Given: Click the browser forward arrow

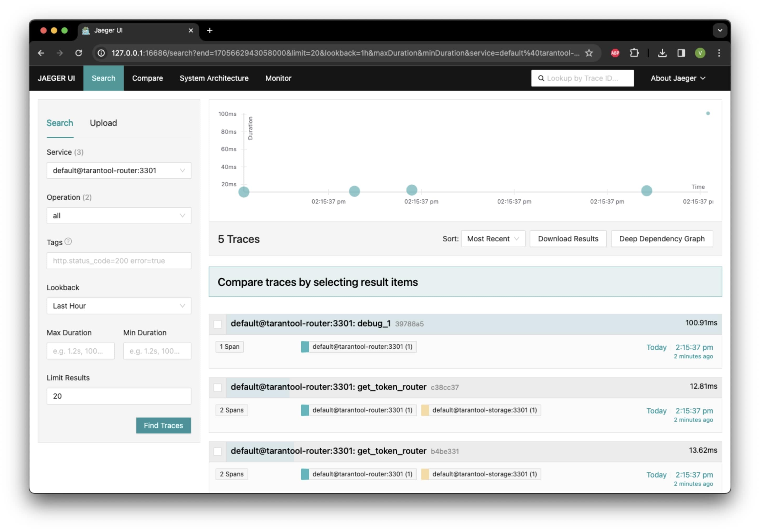Looking at the screenshot, I should click(x=60, y=53).
